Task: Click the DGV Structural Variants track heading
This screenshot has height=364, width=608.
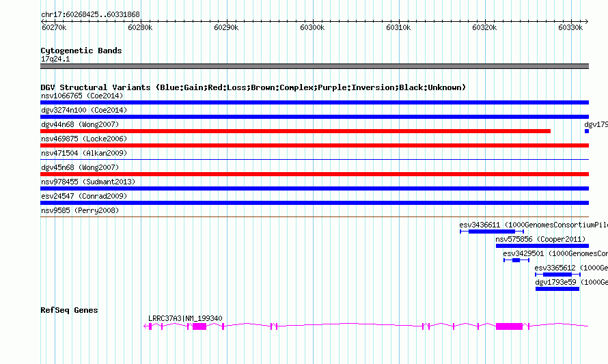Action: 253,87
